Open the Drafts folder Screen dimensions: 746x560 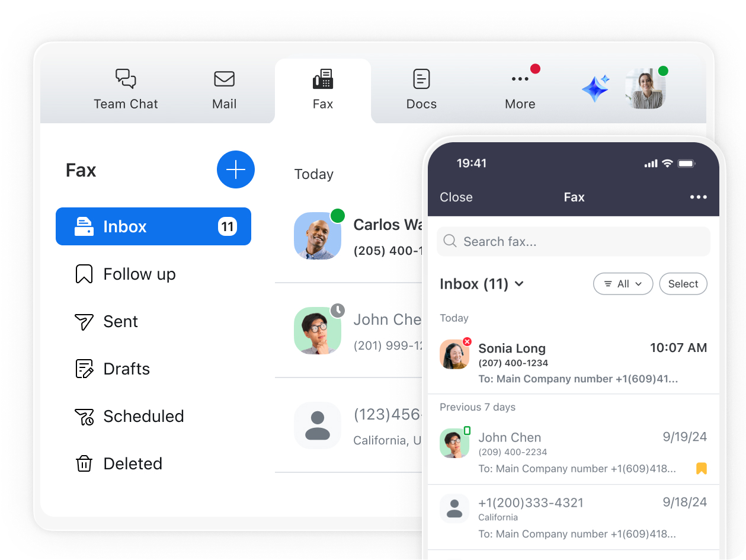pyautogui.click(x=126, y=369)
